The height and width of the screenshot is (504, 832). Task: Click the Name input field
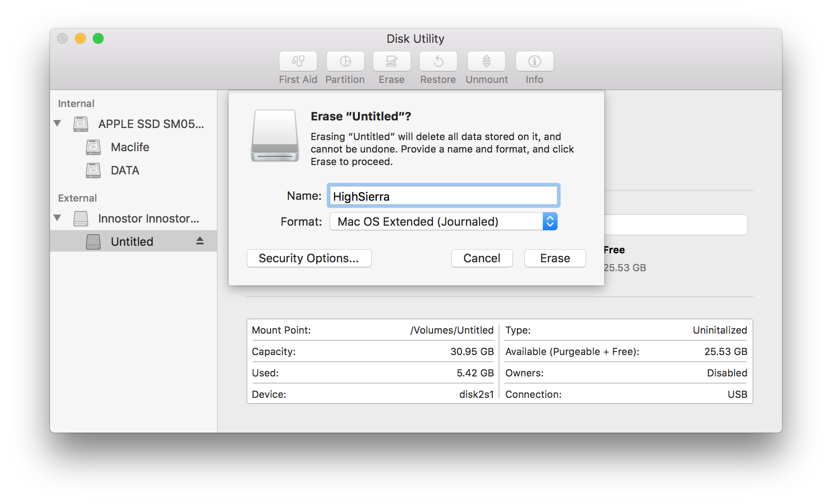[x=443, y=196]
